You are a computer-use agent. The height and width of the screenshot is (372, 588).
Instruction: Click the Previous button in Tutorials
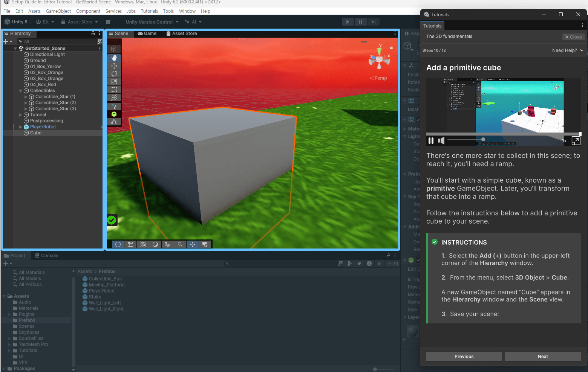tap(464, 357)
